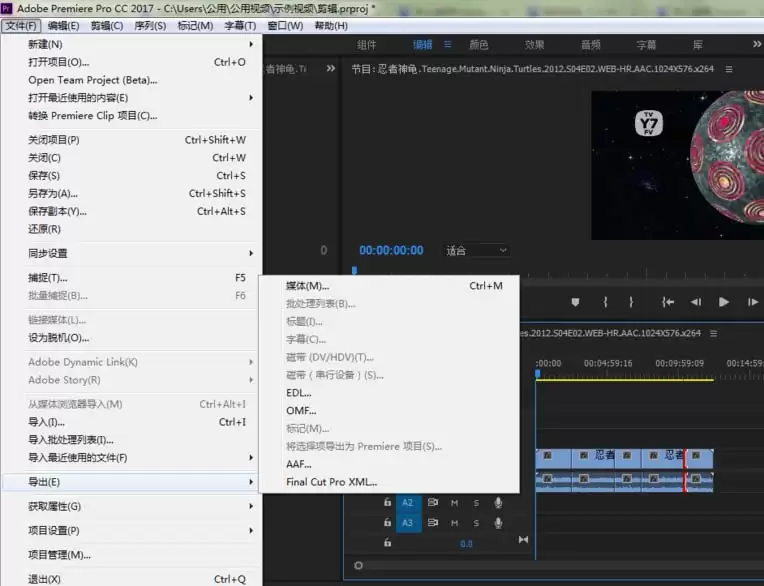Click the Play button in program monitor

coord(724,302)
